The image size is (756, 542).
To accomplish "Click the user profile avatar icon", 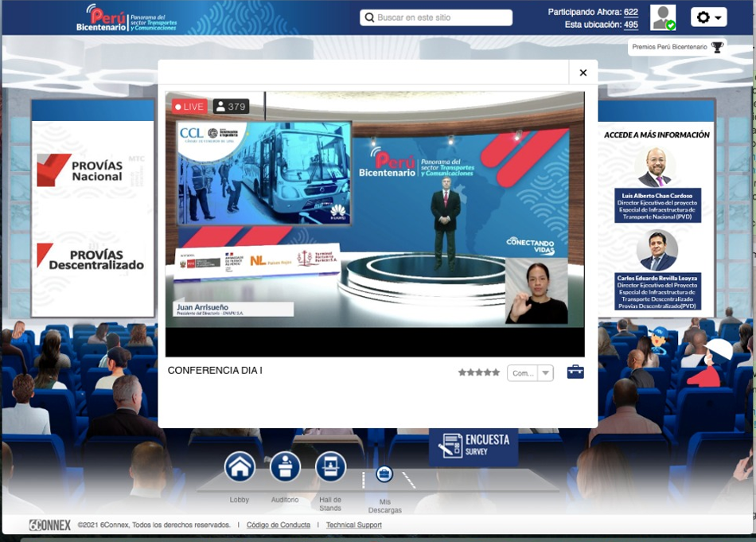I will coord(662,18).
